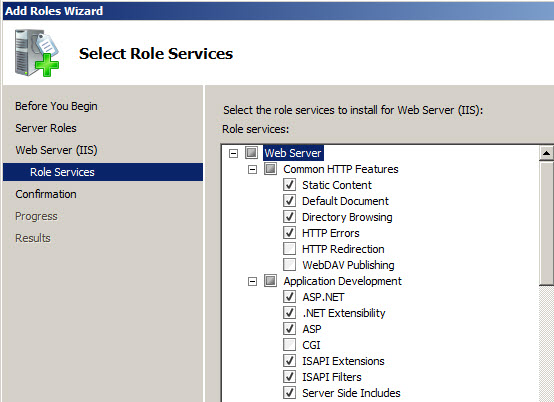Collapse Common HTTP Features node
The height and width of the screenshot is (402, 554).
coord(252,170)
